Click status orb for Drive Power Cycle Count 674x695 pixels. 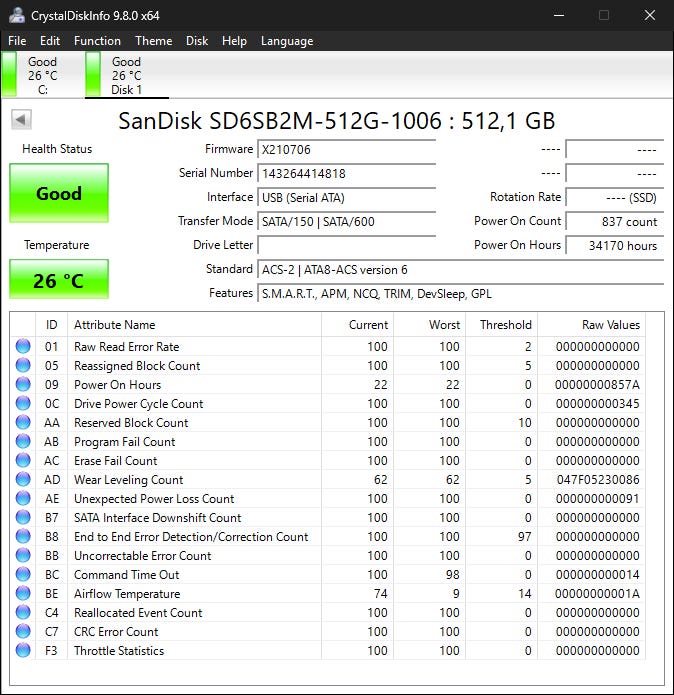[23, 403]
